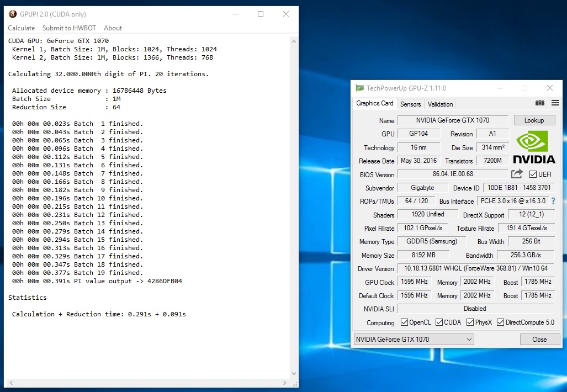Viewport: 567px width, 392px height.
Task: Click the Shaders field 1920 Unified
Action: (428, 214)
